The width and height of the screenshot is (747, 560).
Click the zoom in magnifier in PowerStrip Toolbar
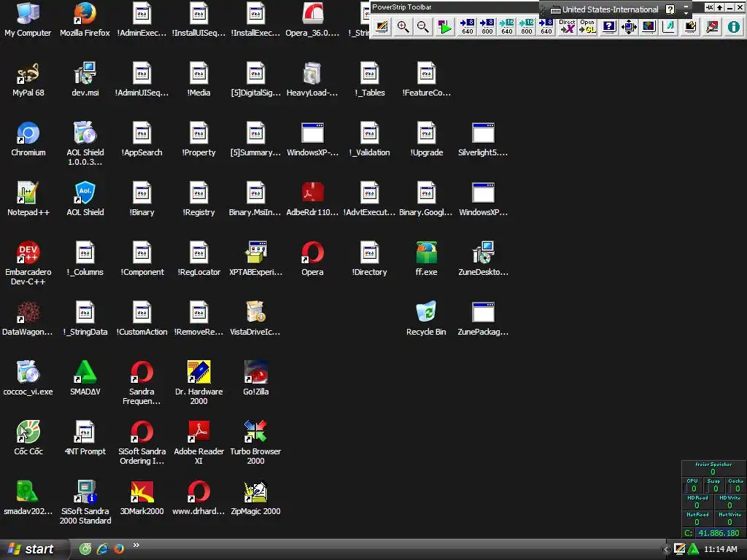pyautogui.click(x=403, y=27)
